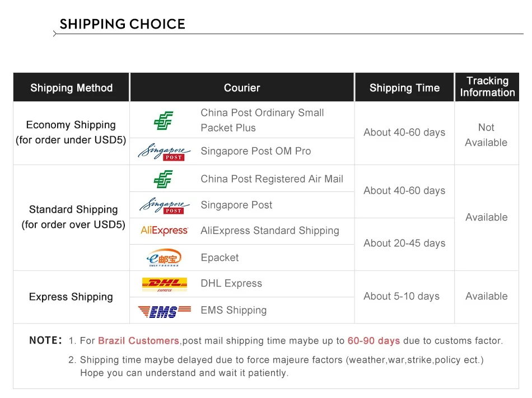The image size is (532, 398).
Task: Select the Shipping Method column header
Action: 71,87
